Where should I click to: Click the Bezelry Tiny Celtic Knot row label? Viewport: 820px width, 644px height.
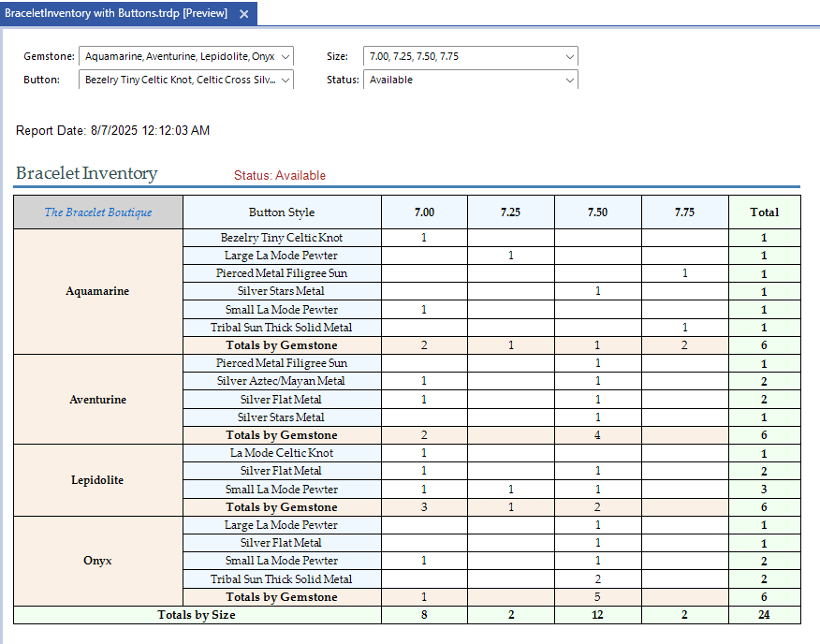pos(282,238)
